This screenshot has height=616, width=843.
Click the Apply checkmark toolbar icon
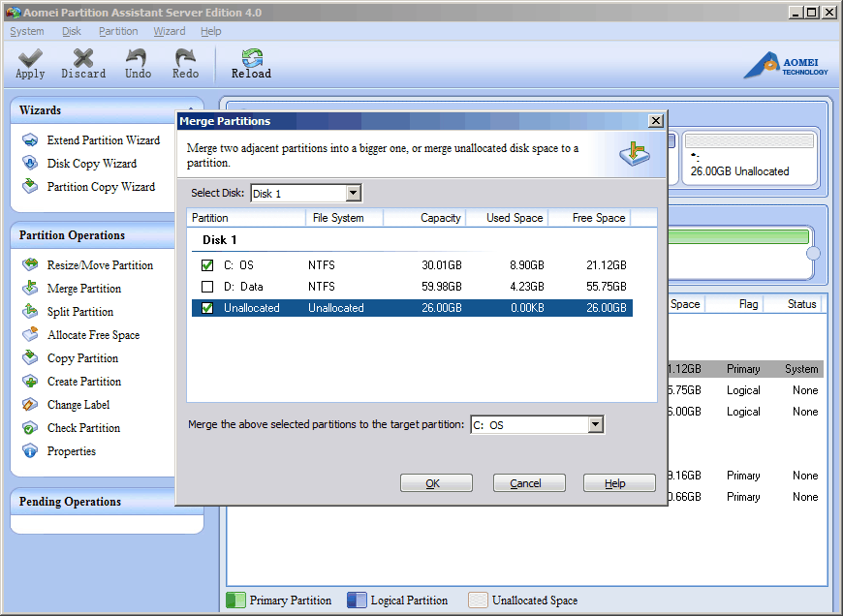click(x=30, y=57)
